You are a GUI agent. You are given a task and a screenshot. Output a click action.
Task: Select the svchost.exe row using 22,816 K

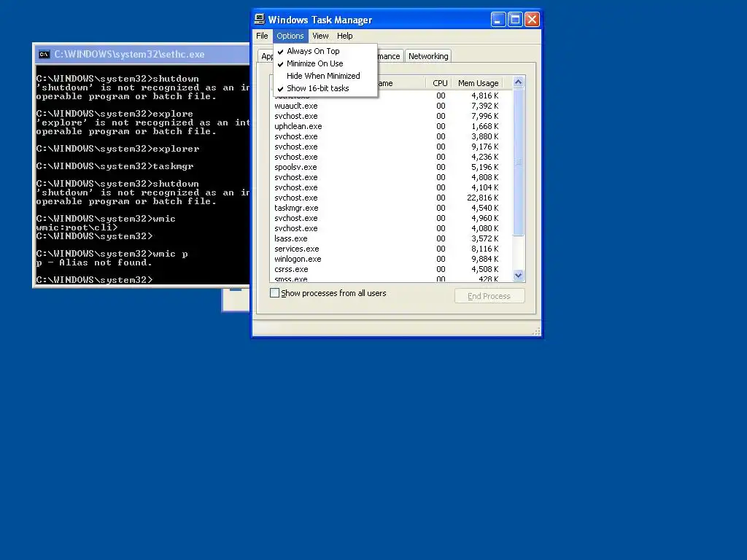(x=391, y=198)
